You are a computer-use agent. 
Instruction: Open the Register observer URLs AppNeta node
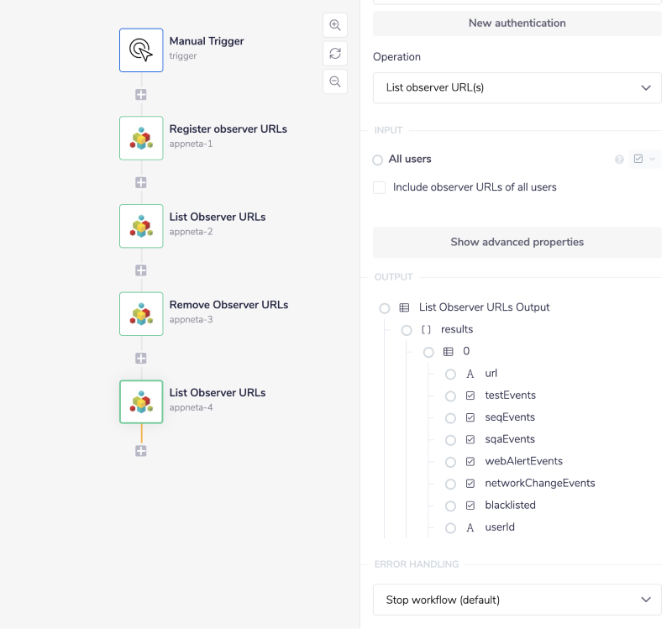(140, 138)
